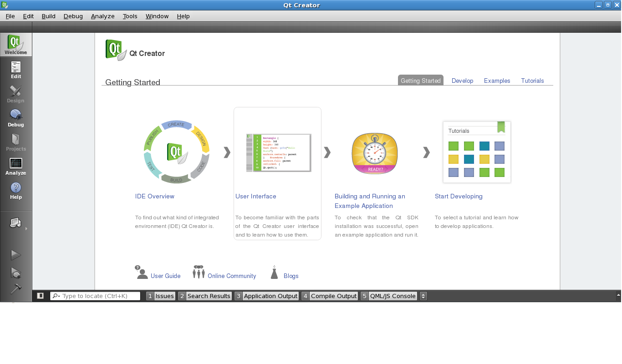Select the Getting Started tab
The image size is (622, 364).
tap(421, 81)
